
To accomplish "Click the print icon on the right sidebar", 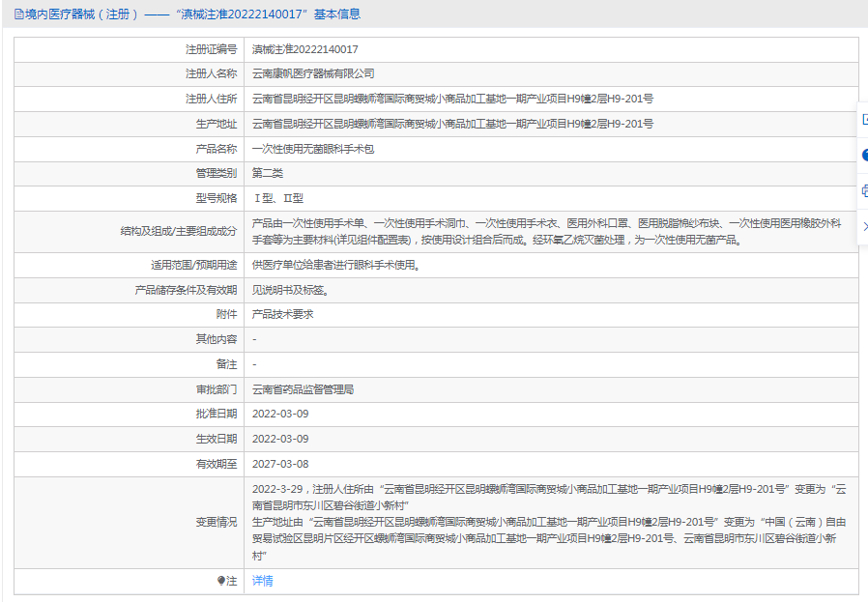I will pyautogui.click(x=864, y=190).
